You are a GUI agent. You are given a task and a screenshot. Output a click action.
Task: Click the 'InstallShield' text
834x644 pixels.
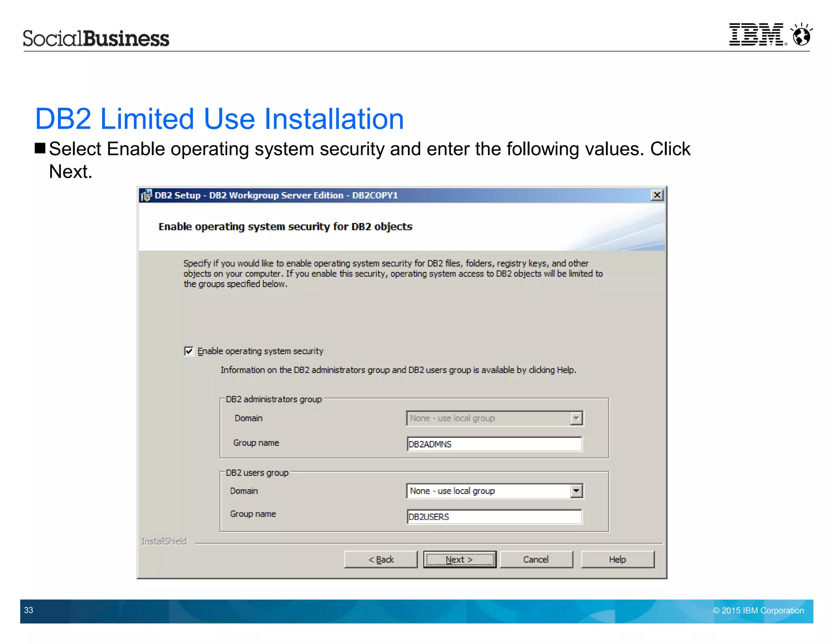tap(164, 541)
